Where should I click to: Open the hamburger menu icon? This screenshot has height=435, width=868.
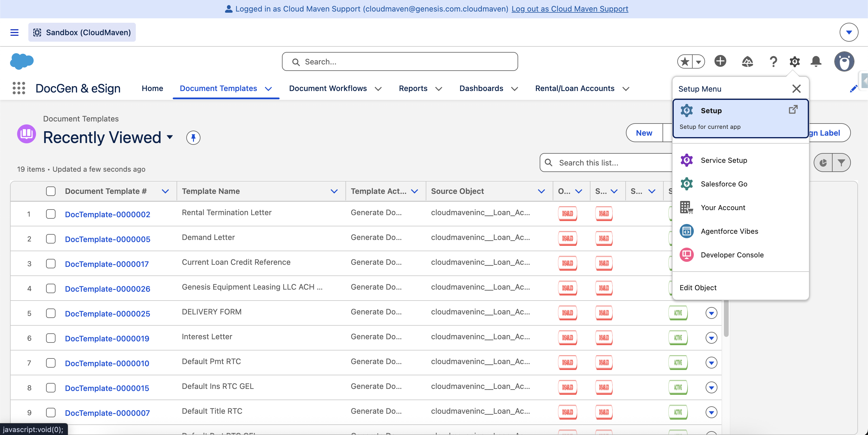tap(14, 33)
